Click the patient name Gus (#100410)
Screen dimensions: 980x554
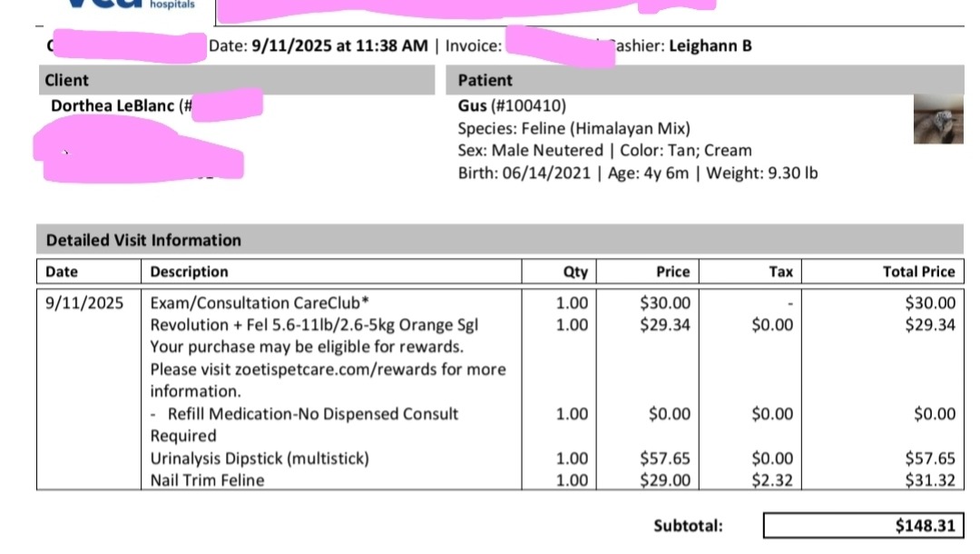tap(512, 105)
